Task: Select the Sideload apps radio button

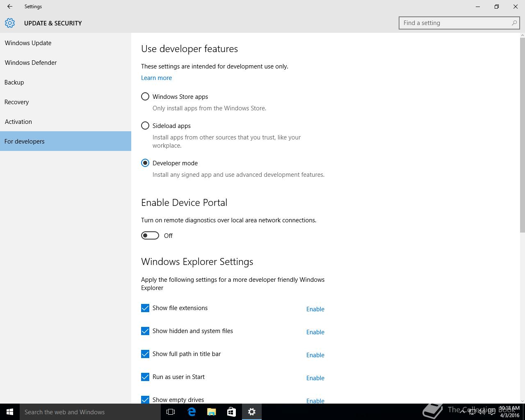Action: point(145,126)
